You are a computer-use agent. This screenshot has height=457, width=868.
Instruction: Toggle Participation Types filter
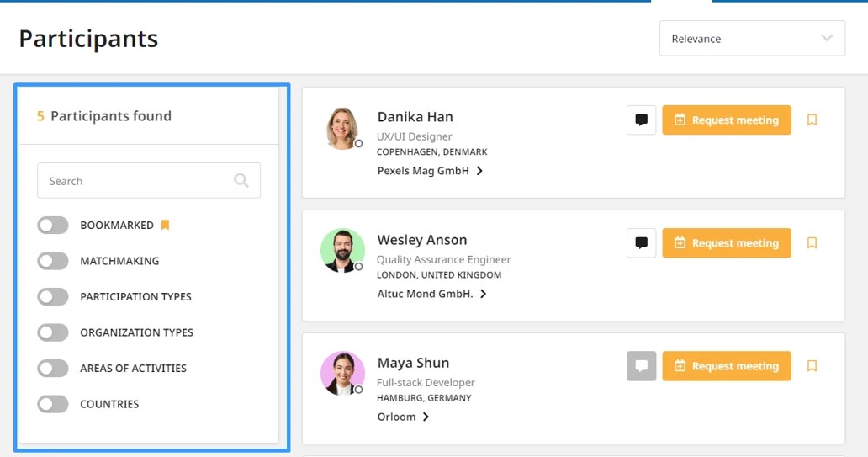(53, 297)
